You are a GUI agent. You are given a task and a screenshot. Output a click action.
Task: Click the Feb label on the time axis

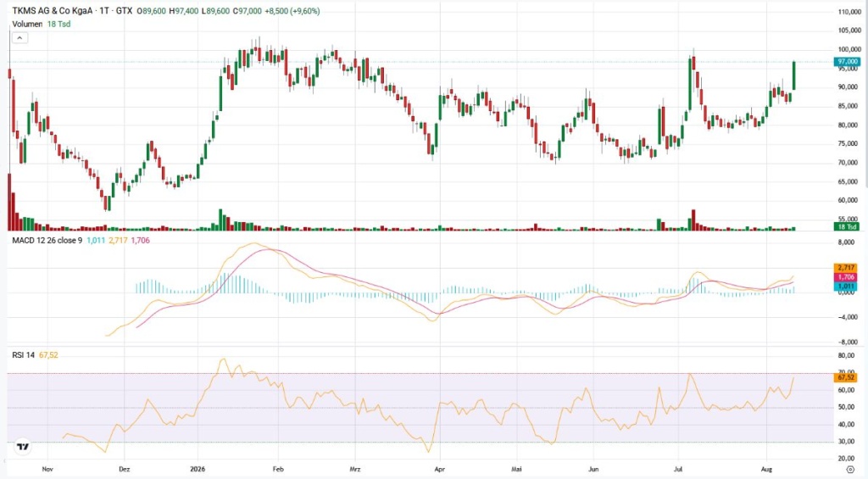coord(278,469)
